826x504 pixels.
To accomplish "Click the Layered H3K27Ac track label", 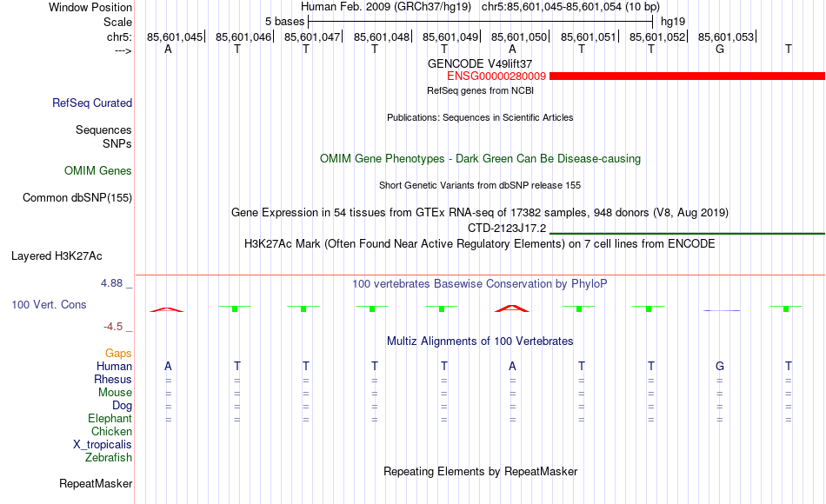I will [x=57, y=256].
